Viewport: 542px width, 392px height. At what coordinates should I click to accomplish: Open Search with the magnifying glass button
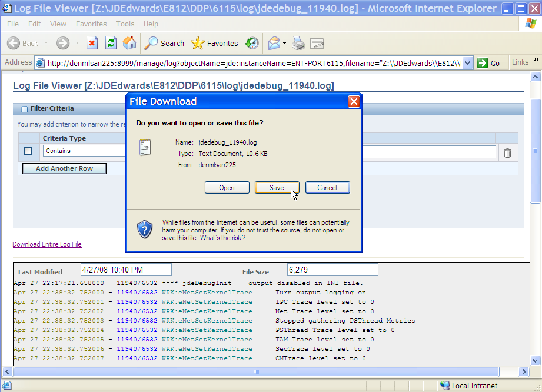[164, 43]
